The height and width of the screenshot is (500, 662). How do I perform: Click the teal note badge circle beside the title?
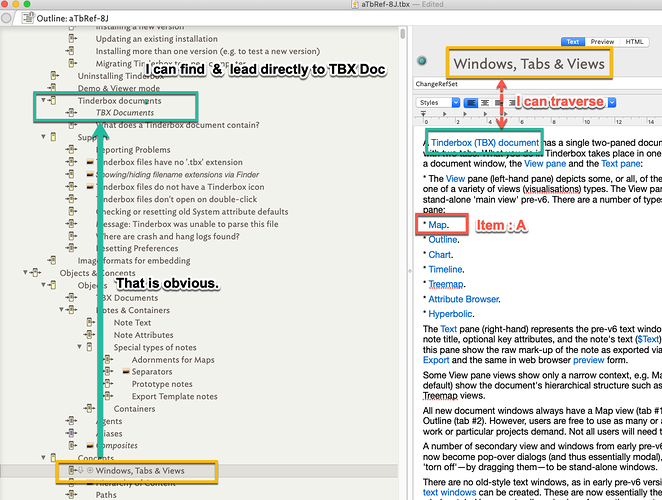click(x=421, y=61)
